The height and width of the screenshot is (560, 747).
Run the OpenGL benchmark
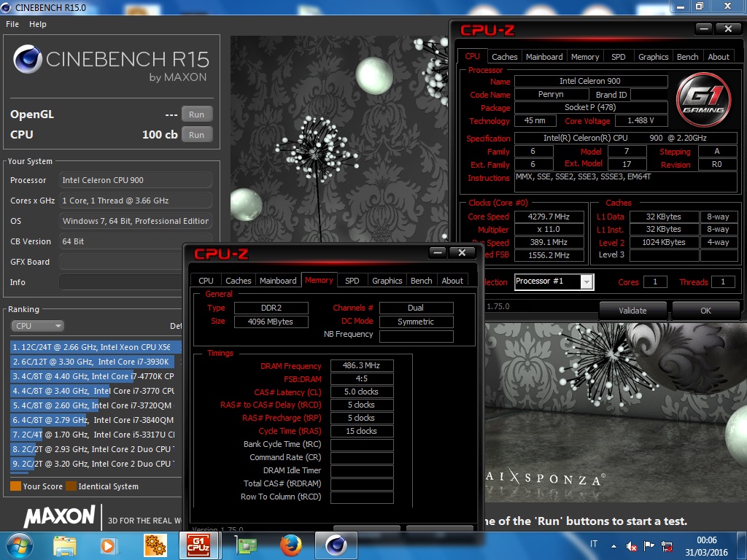(x=196, y=114)
